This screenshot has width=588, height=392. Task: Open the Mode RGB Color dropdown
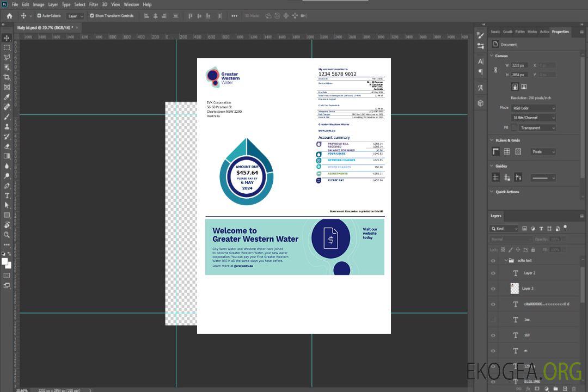coord(533,108)
